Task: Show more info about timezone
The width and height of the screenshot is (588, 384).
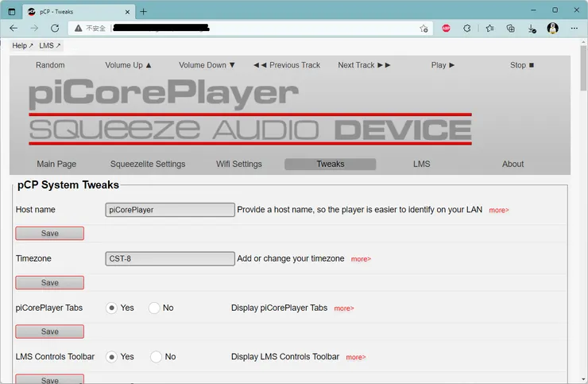Action: coord(361,259)
